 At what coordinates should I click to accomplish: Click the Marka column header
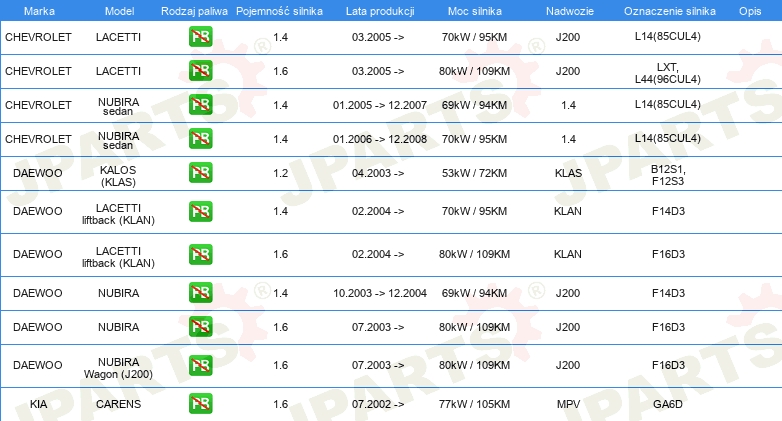[39, 11]
